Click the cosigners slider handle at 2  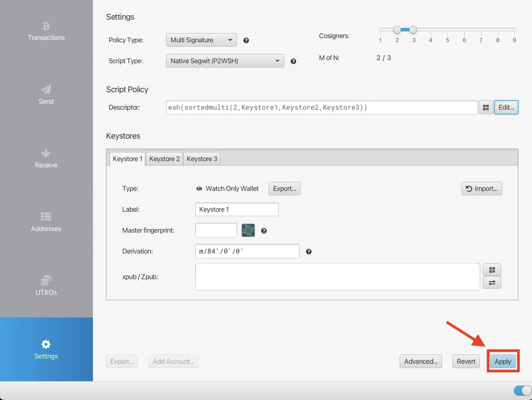pos(397,30)
